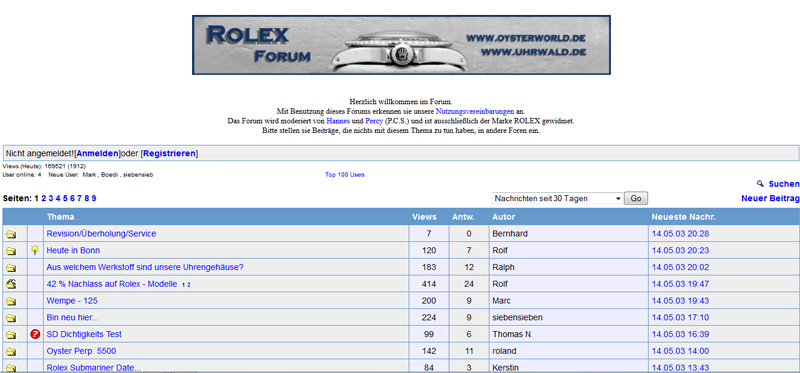Open thread Aus welchem Werkstoff sind unsere Uhrengehäuse?
Image resolution: width=800 pixels, height=373 pixels.
(x=145, y=267)
